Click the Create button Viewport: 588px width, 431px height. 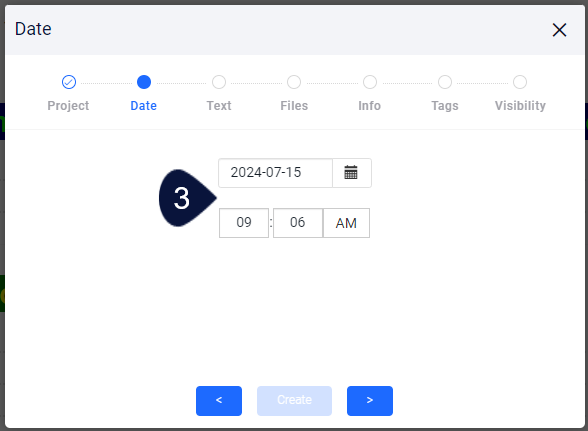[x=294, y=401]
